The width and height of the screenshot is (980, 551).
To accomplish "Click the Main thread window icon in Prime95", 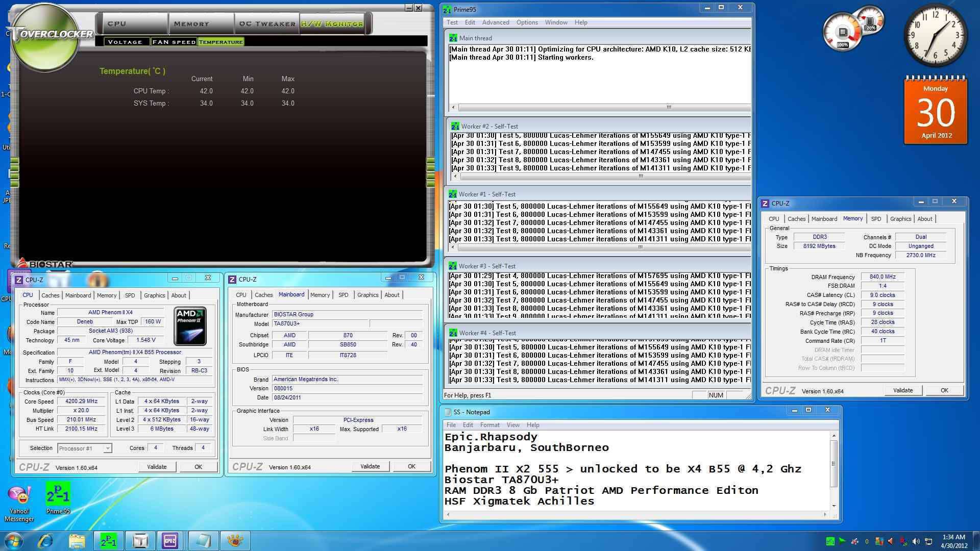I will (x=453, y=38).
